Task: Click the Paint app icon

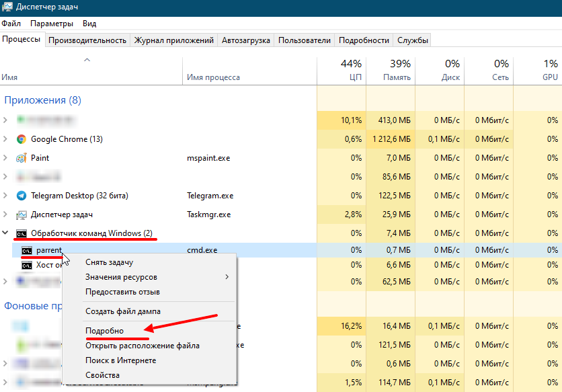Action: click(22, 158)
